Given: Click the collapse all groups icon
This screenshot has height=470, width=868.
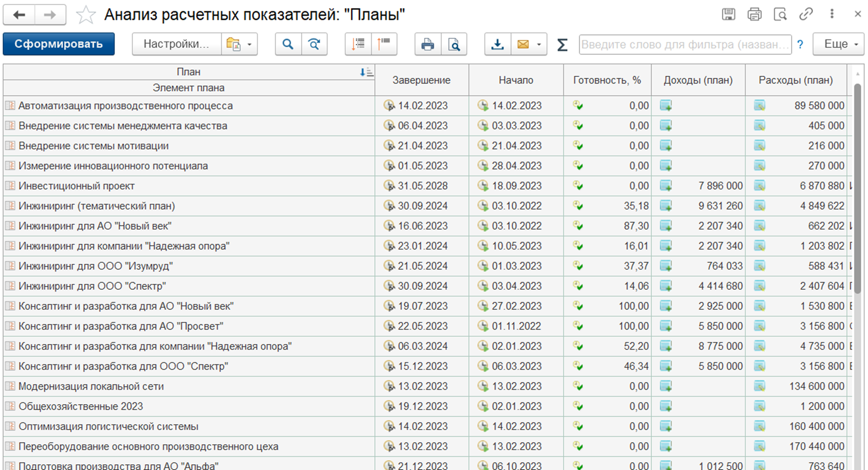Looking at the screenshot, I should 384,44.
